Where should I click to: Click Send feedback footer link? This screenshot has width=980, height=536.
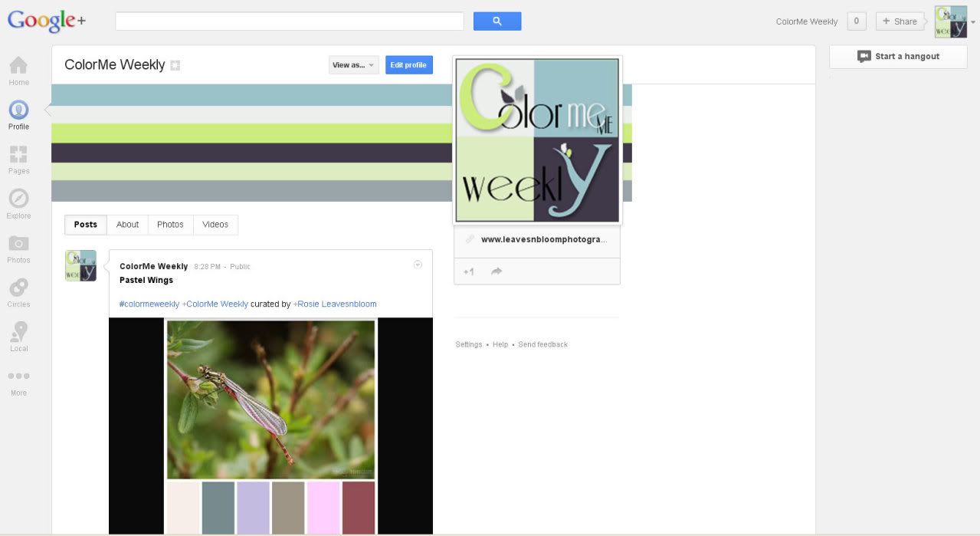click(x=543, y=345)
